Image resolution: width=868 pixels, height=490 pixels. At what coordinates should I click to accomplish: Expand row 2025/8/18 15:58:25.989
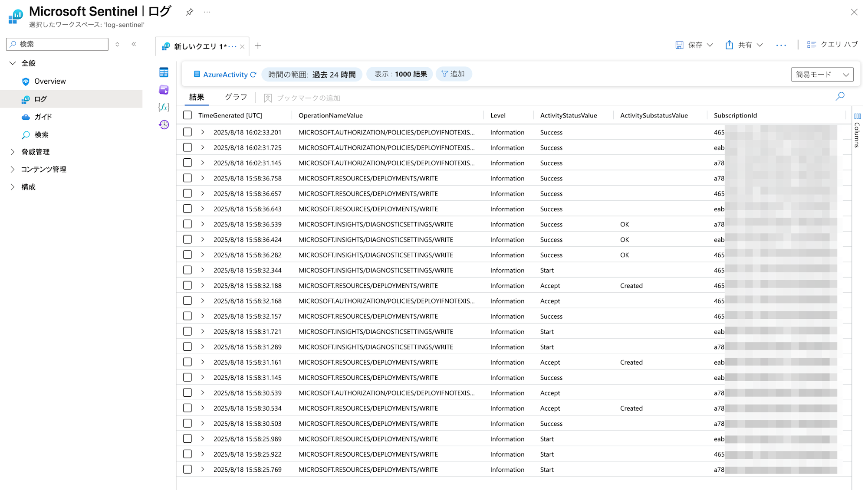[x=203, y=438]
